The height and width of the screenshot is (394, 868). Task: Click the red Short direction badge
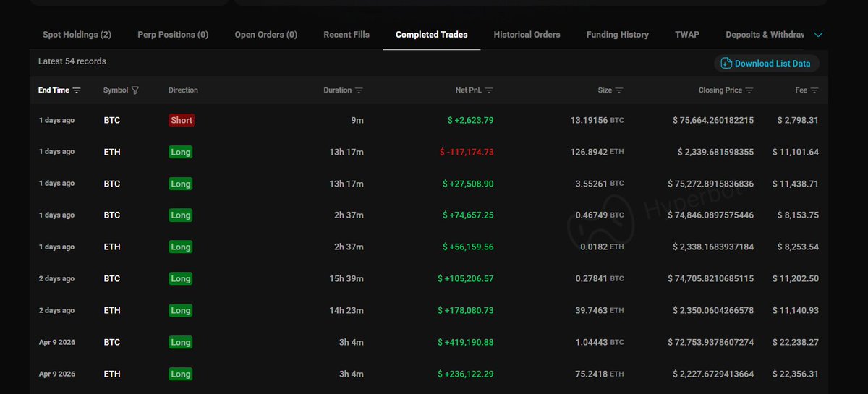(182, 120)
